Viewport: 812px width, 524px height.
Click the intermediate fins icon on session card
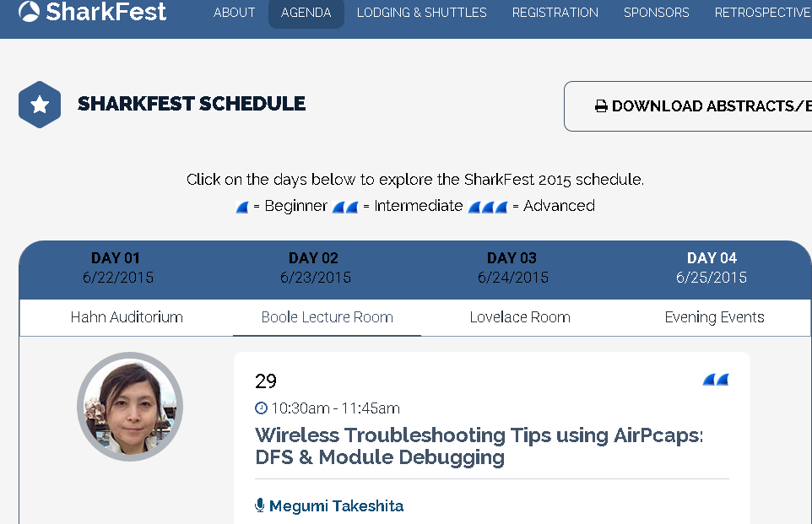tap(716, 380)
